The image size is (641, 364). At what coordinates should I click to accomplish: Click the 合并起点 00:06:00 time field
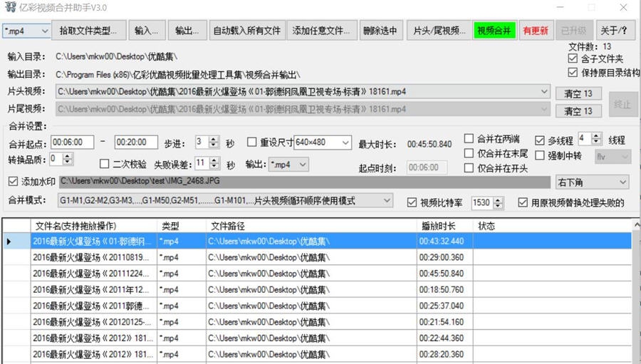click(72, 142)
